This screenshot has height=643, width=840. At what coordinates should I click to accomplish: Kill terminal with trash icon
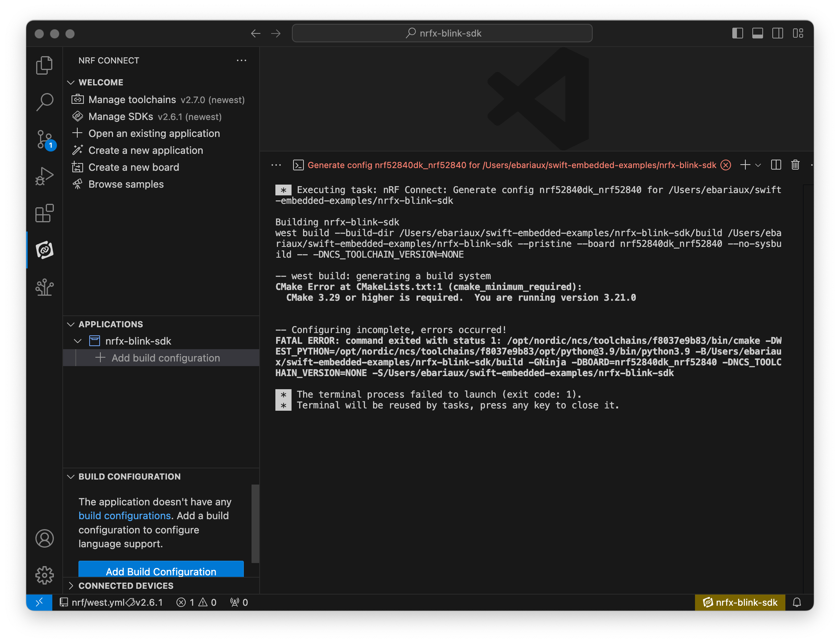[x=795, y=165]
